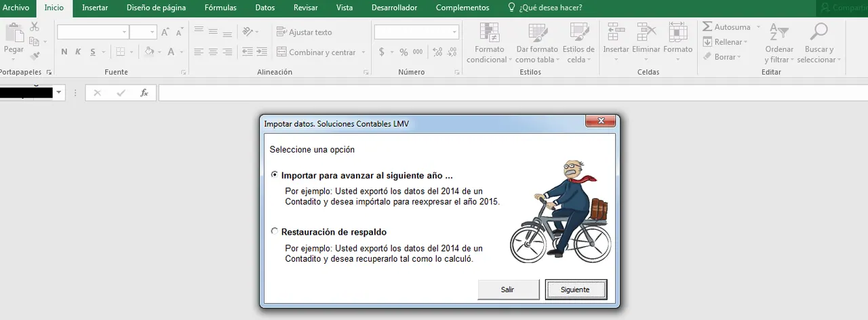868x320 pixels.
Task: Apply thousands separator 000 icon
Action: tap(418, 52)
